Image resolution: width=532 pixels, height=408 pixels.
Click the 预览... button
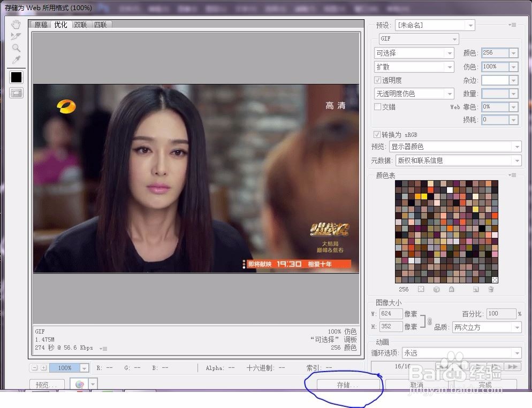47,385
